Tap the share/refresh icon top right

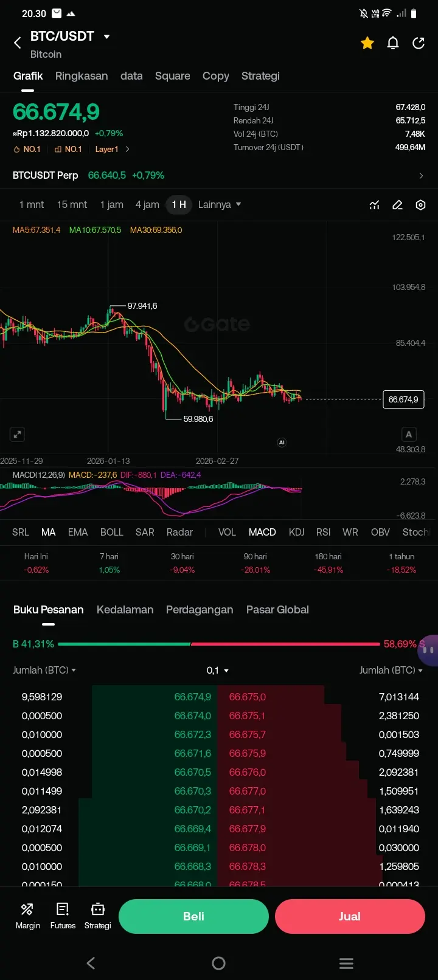(x=419, y=43)
